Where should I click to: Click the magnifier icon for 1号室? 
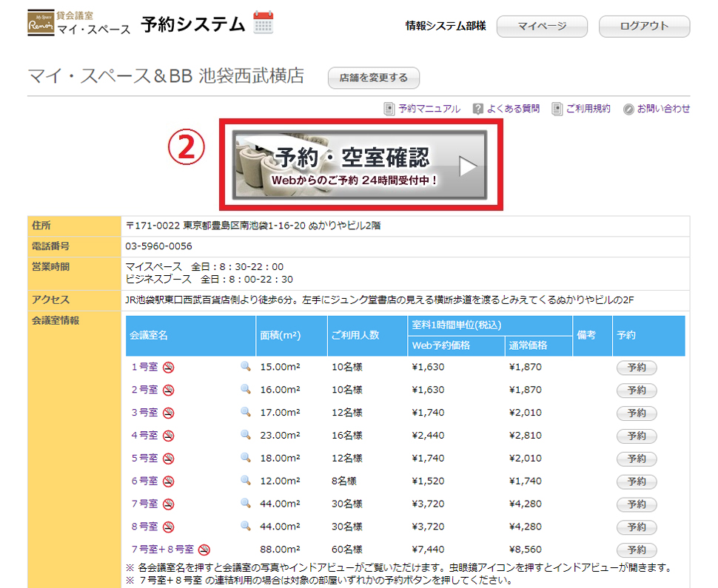tap(246, 368)
